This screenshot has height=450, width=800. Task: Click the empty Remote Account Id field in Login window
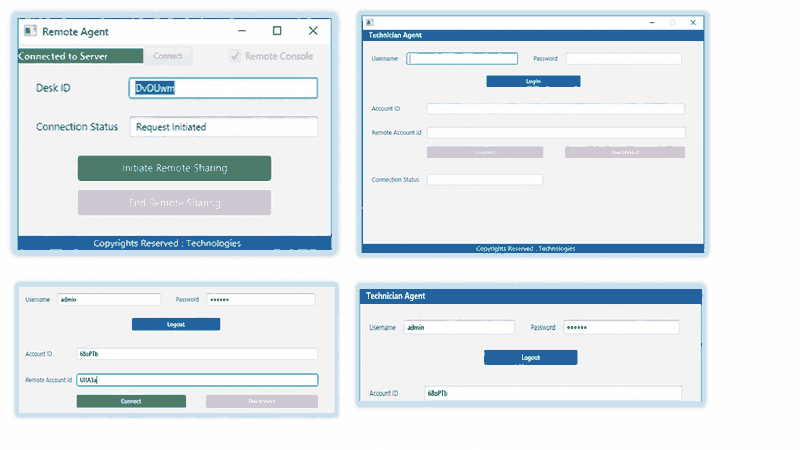point(556,133)
